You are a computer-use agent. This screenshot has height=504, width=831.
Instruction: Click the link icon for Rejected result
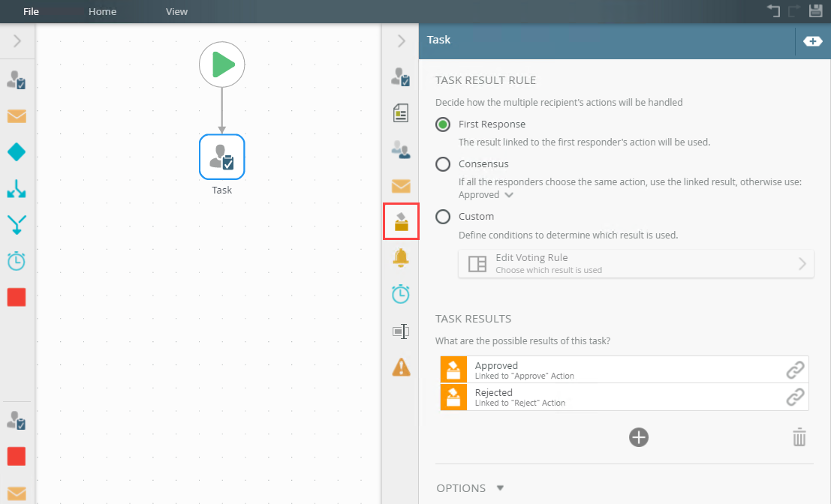click(795, 397)
